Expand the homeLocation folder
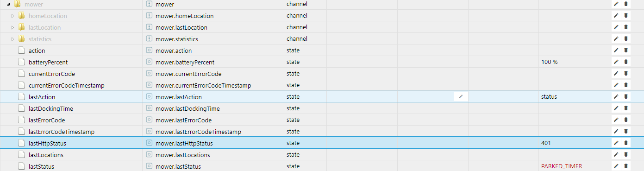The image size is (644, 171). coord(13,16)
